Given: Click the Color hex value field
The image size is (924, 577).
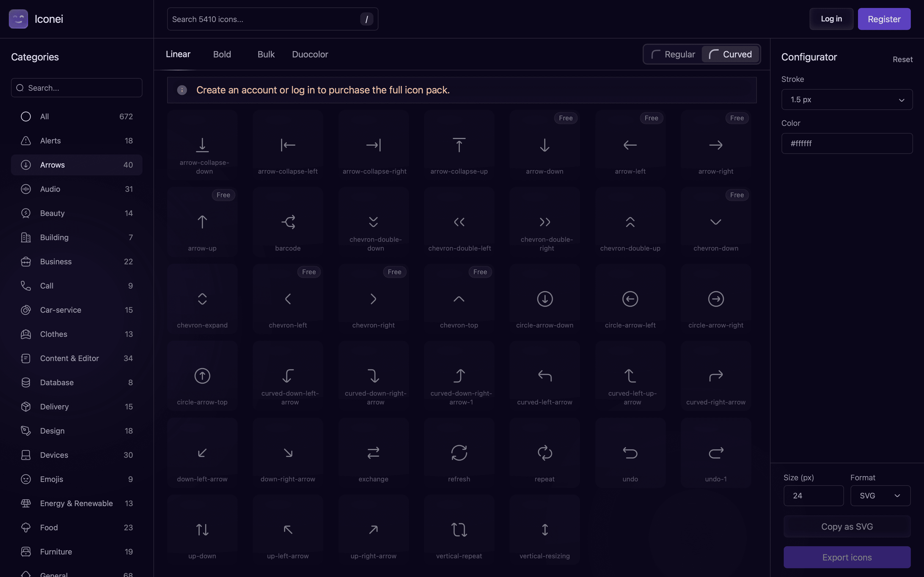Looking at the screenshot, I should pos(847,143).
